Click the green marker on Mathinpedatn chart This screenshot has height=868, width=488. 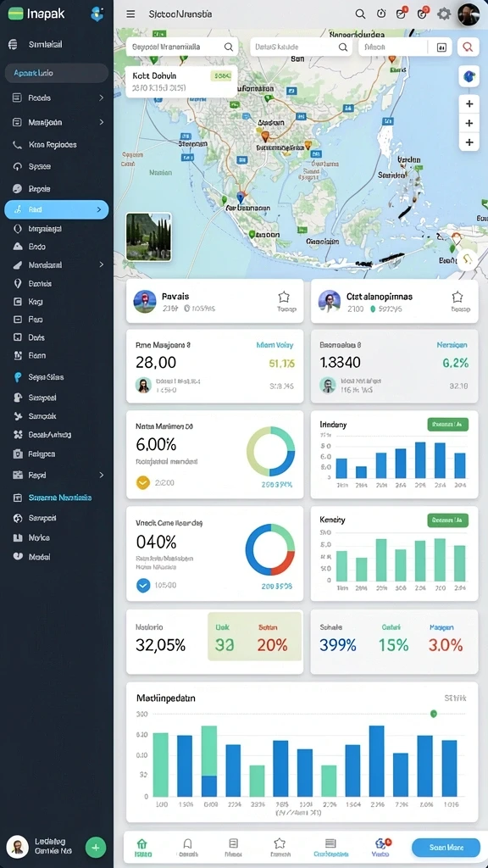[x=433, y=714]
